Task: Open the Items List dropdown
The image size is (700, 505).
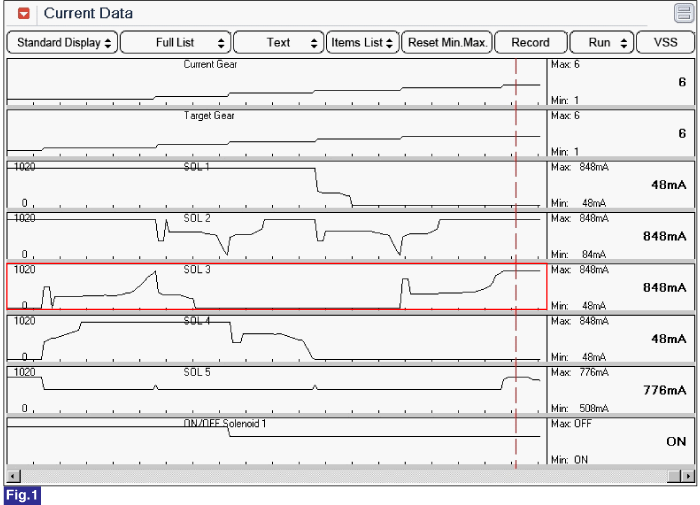Action: click(362, 42)
